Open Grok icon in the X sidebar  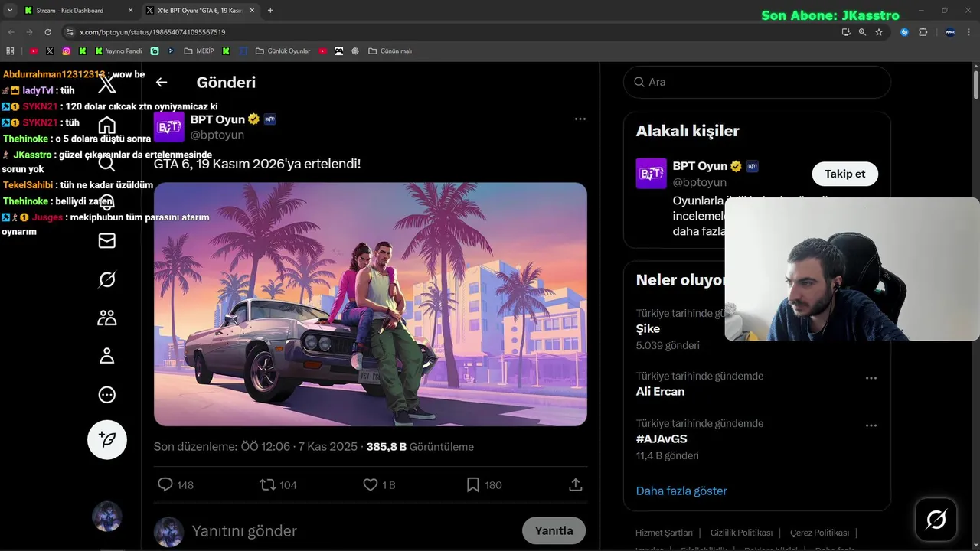tap(107, 279)
